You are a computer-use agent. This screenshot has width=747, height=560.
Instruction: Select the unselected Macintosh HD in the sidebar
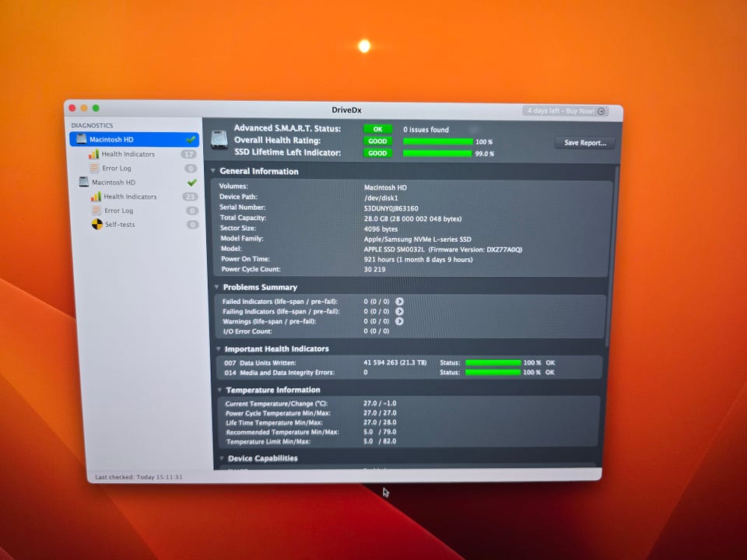[114, 182]
